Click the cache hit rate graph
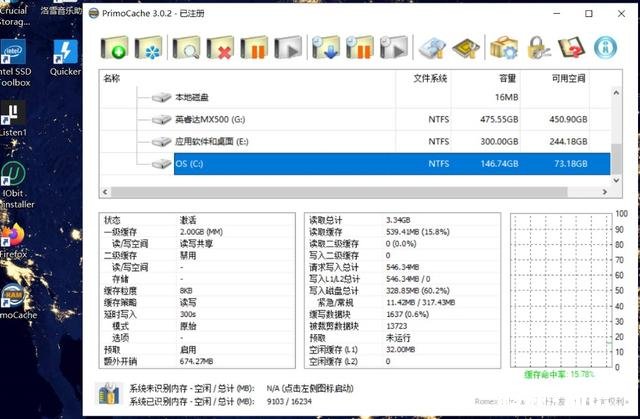The height and width of the screenshot is (419, 640). coord(561,290)
